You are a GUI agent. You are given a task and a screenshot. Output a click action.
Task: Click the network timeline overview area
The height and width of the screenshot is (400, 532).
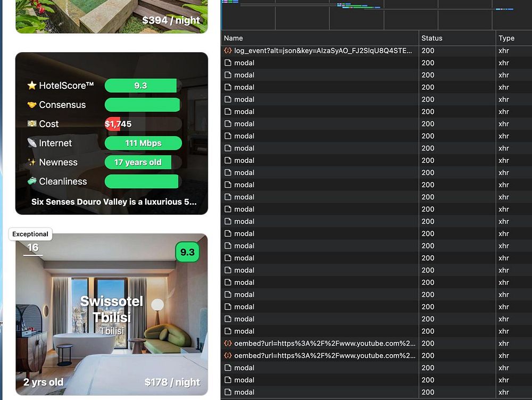376,15
